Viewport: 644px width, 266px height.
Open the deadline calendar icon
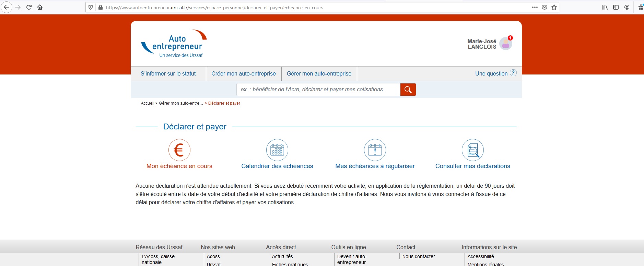pyautogui.click(x=277, y=150)
